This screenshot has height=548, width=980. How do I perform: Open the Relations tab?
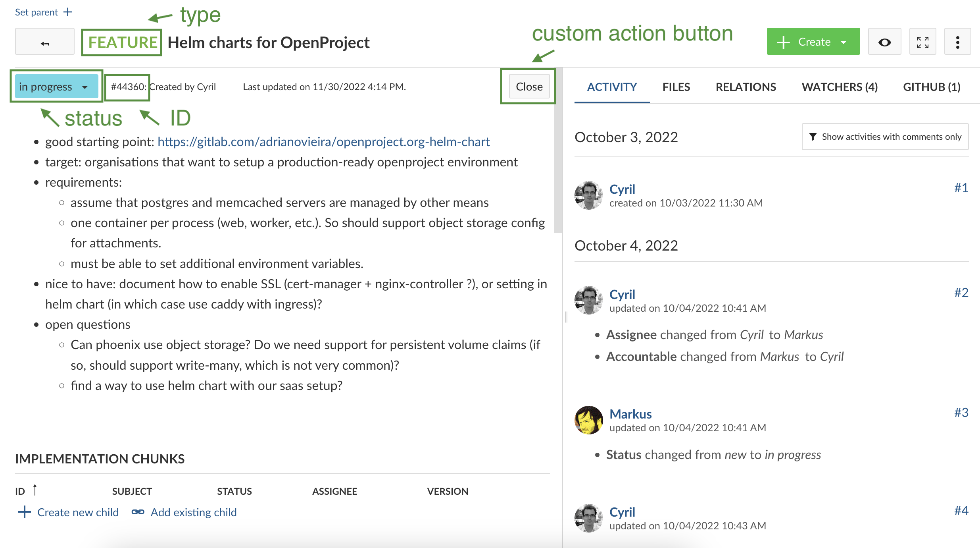click(x=746, y=87)
